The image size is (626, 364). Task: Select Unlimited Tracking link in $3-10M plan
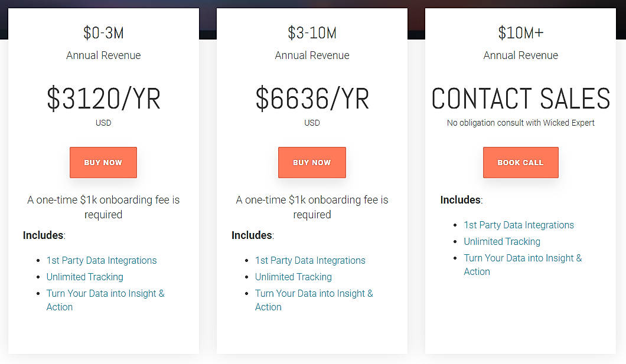pos(294,277)
